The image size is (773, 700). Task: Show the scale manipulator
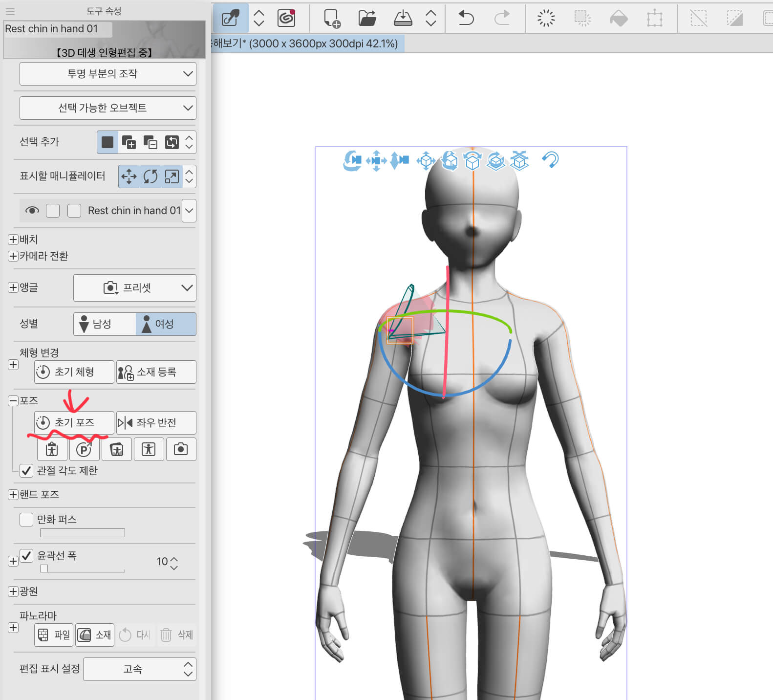[x=172, y=176]
